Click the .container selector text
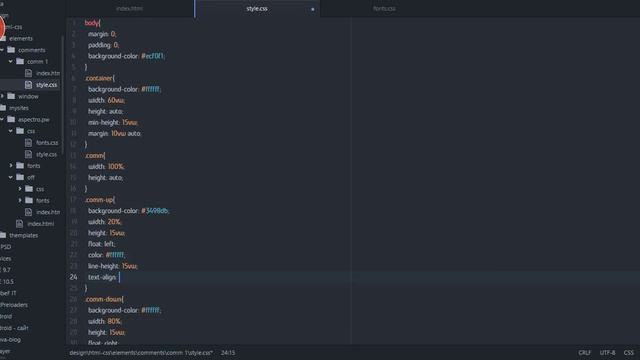 100,78
